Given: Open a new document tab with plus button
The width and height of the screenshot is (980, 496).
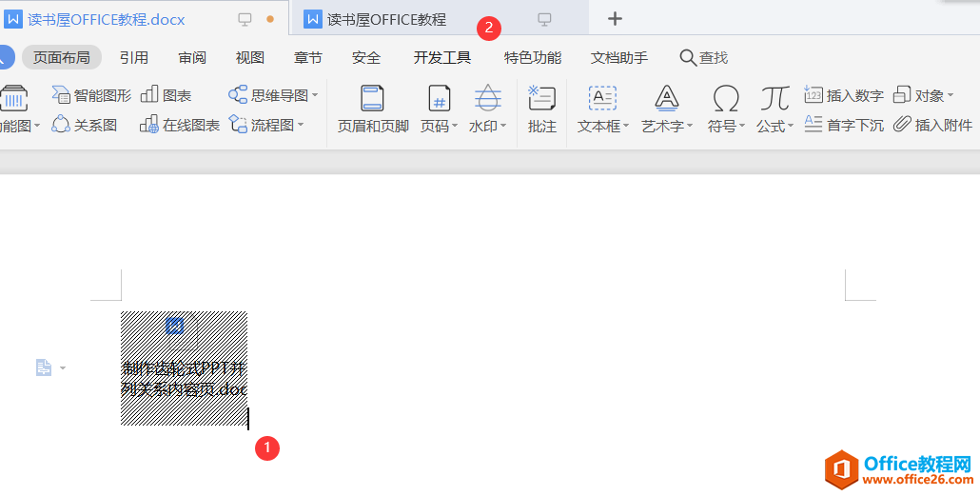Looking at the screenshot, I should [x=615, y=19].
